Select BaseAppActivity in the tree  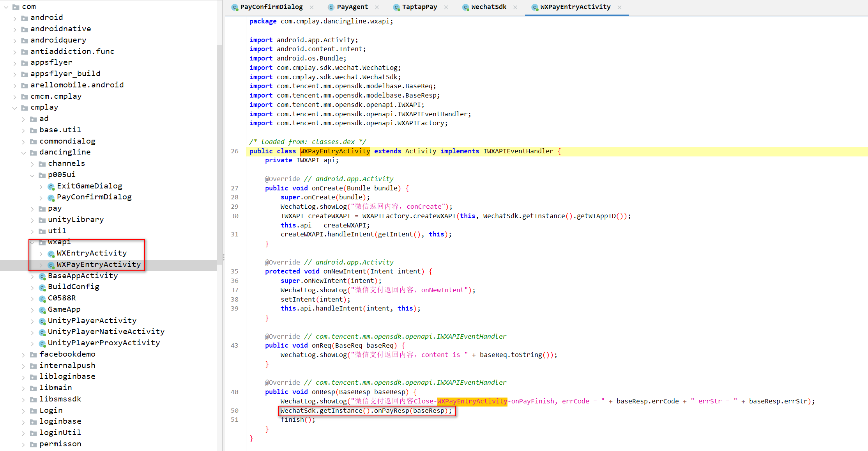83,276
